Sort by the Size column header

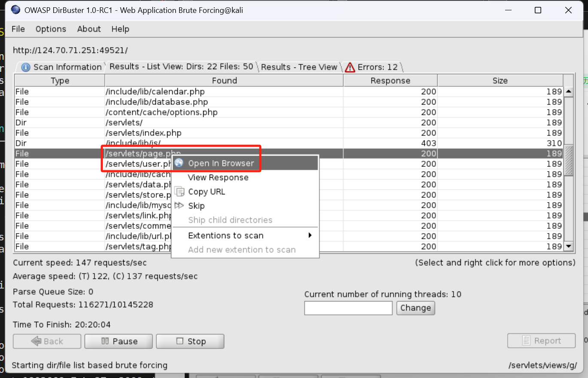click(x=500, y=80)
